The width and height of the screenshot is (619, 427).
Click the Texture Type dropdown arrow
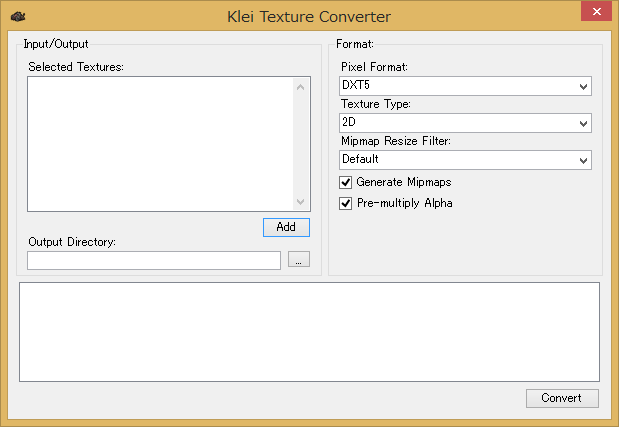tap(583, 124)
